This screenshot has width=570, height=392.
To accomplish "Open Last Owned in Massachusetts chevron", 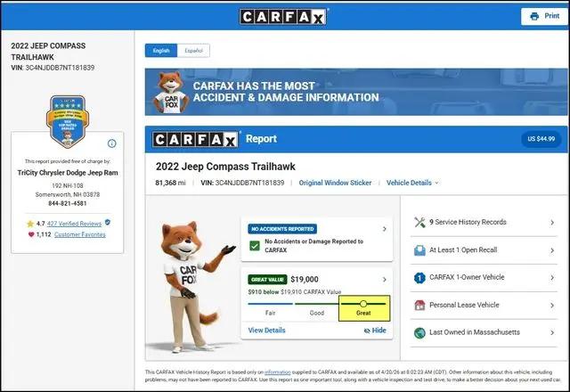I will coord(552,332).
